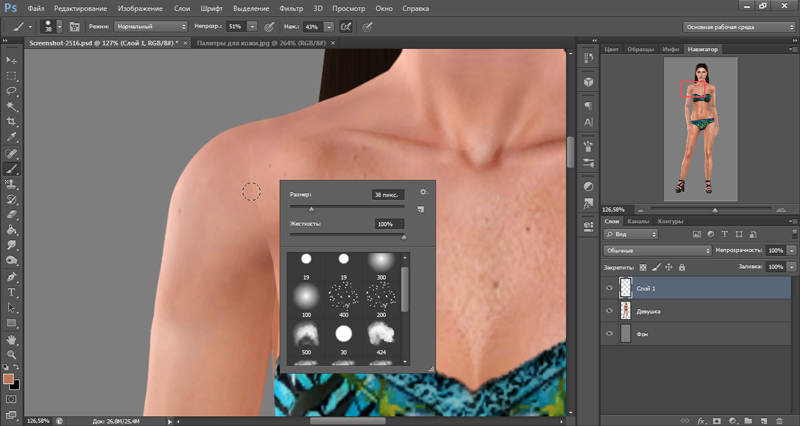Open the Наж. flow dropdown arrow
800x426 pixels.
(329, 27)
